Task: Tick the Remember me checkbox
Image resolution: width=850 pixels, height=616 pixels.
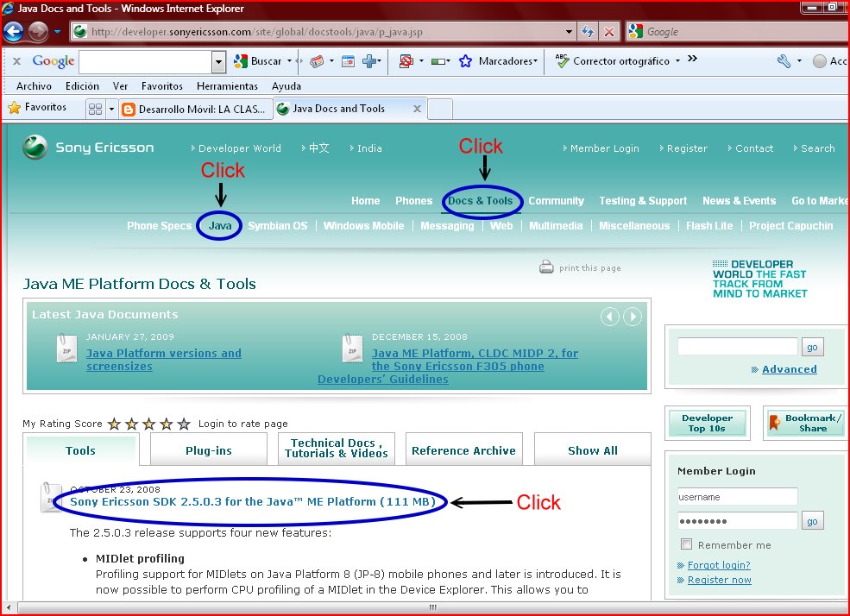Action: [x=686, y=544]
